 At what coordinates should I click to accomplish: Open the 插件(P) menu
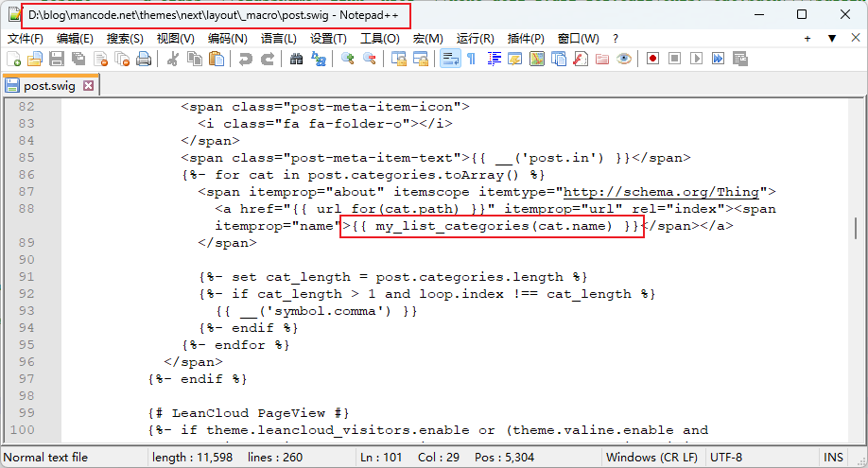(526, 39)
